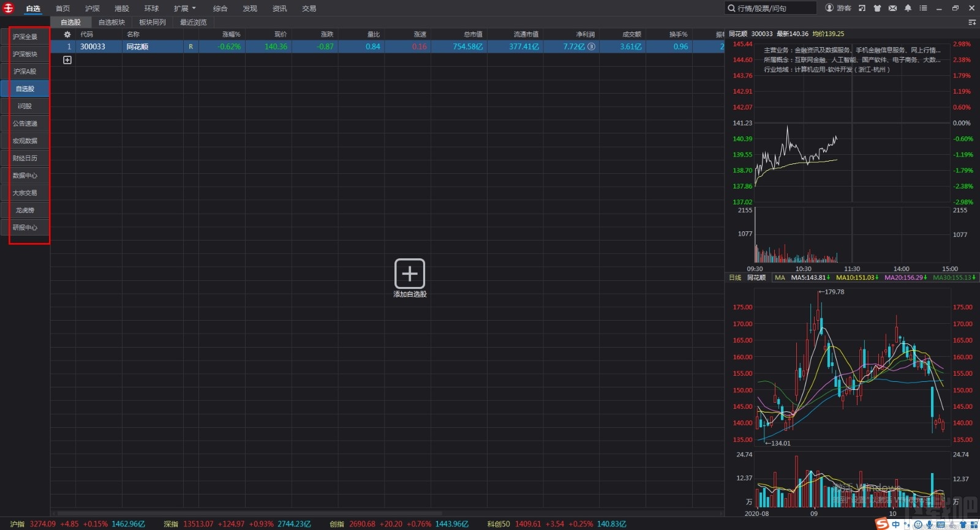
Task: Open 沪深 top menu
Action: tap(92, 9)
